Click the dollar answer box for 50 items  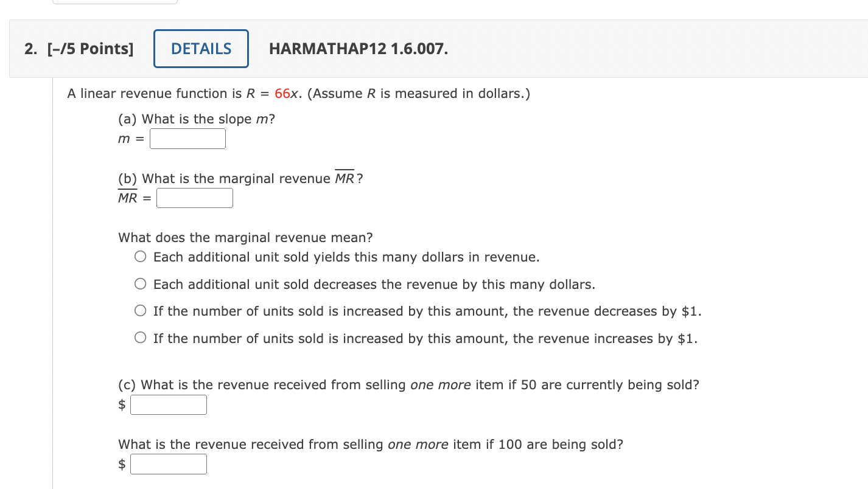pos(169,404)
